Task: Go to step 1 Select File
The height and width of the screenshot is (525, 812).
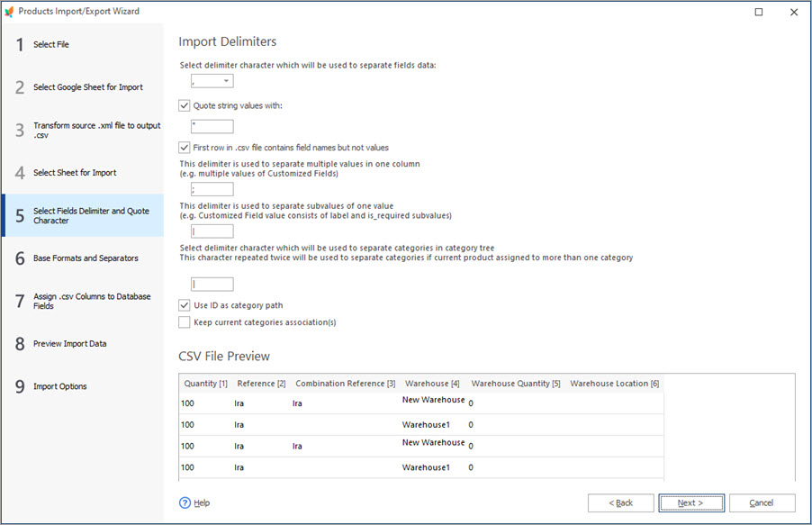Action: (83, 44)
